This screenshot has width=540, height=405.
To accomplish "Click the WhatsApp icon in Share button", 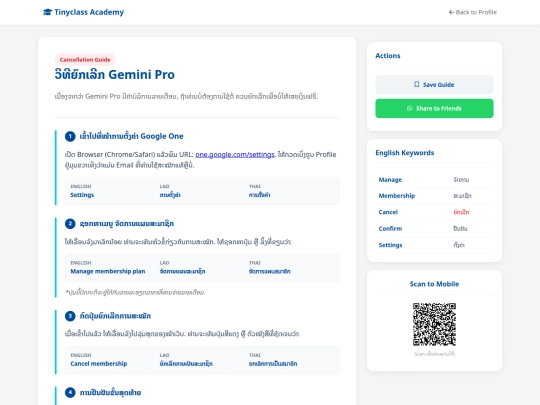I will (409, 108).
